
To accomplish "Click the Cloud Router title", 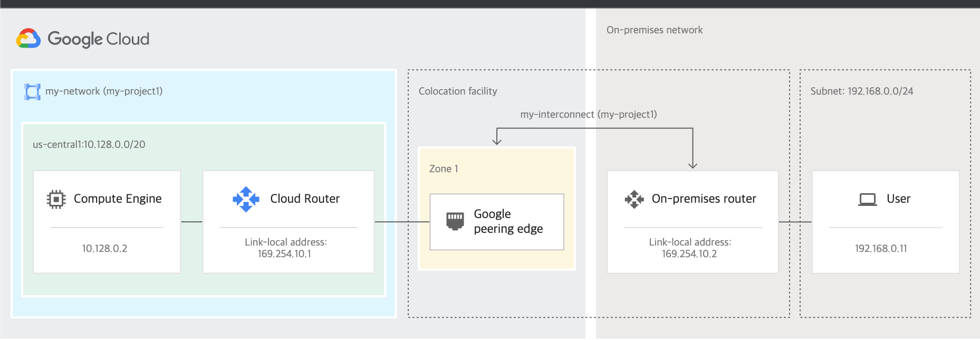I will 305,199.
